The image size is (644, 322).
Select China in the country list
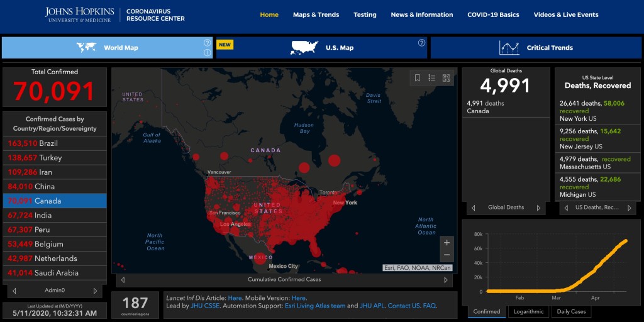point(55,186)
